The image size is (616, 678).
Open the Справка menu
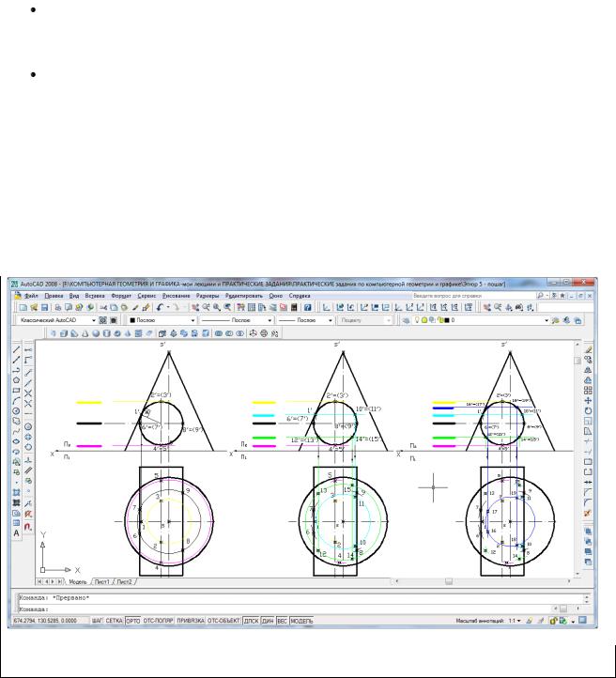click(300, 296)
